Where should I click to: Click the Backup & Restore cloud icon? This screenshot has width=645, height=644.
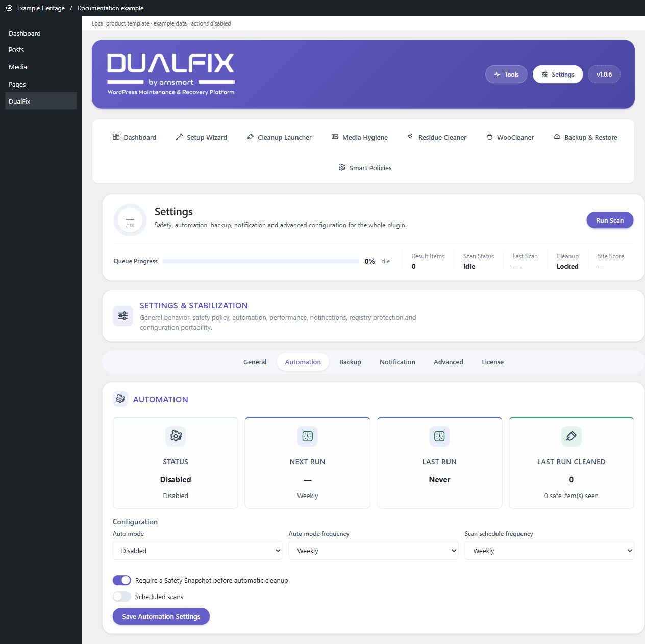(x=557, y=137)
